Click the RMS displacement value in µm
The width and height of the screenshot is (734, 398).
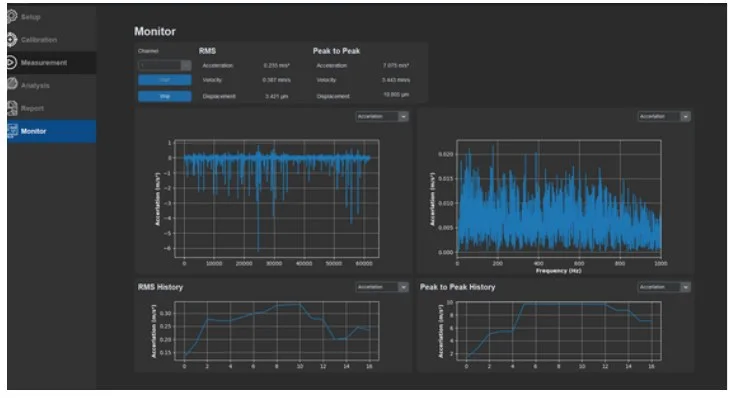click(277, 96)
